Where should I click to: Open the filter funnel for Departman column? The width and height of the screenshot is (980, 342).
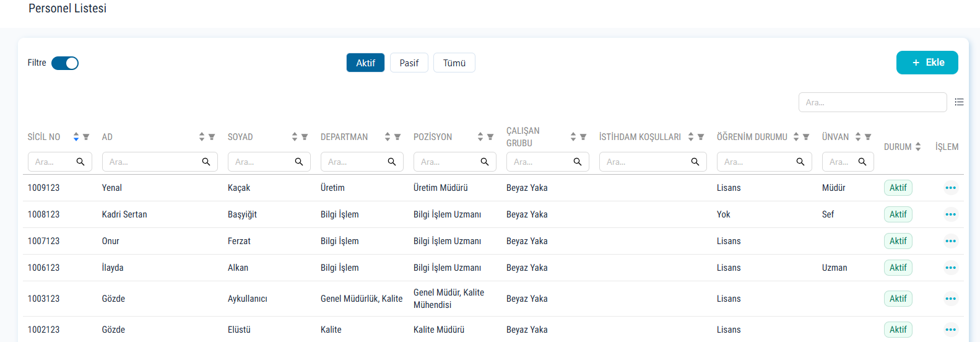tap(397, 137)
